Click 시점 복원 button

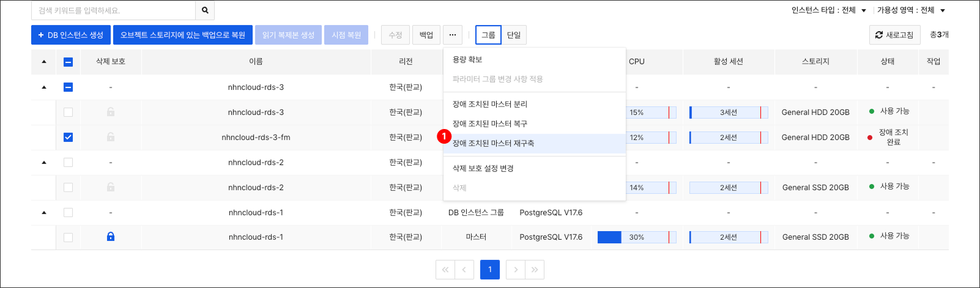pos(346,35)
